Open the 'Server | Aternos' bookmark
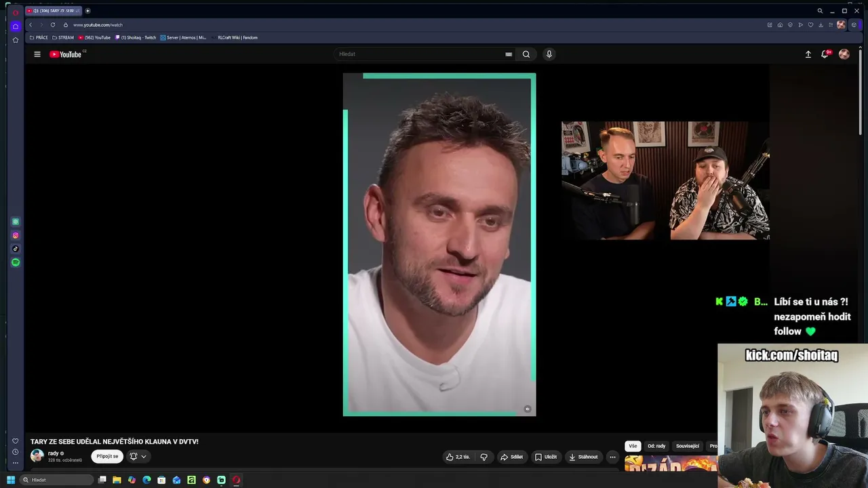The height and width of the screenshot is (488, 868). [x=183, y=38]
